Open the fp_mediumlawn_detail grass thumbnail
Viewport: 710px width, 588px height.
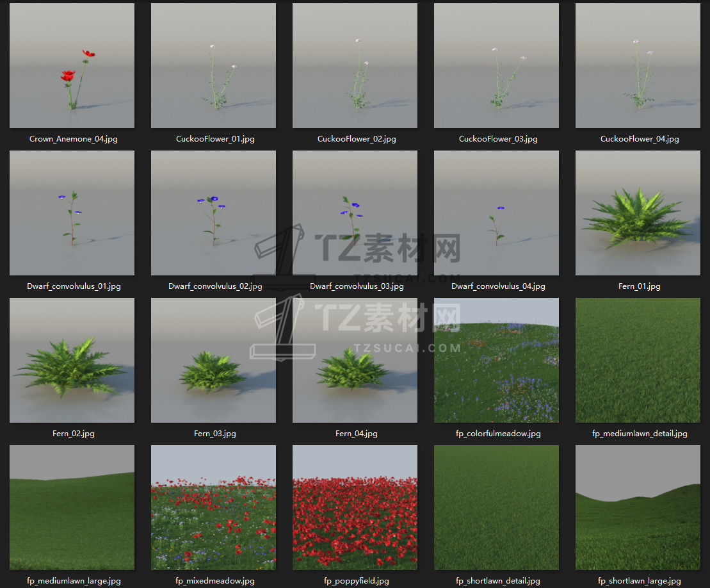pos(638,360)
